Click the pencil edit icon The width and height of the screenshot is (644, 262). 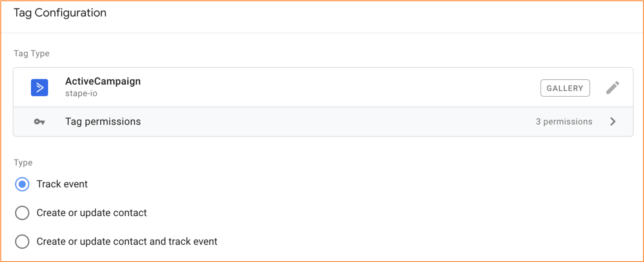coord(613,88)
